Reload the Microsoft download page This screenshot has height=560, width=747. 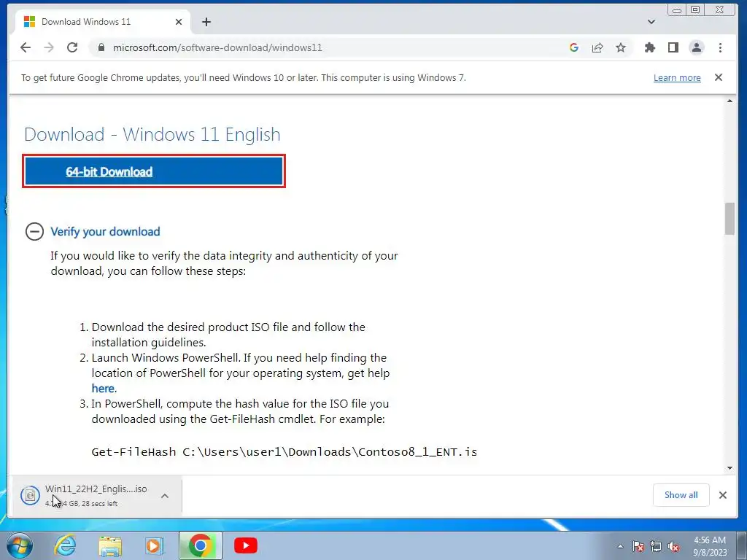(72, 47)
